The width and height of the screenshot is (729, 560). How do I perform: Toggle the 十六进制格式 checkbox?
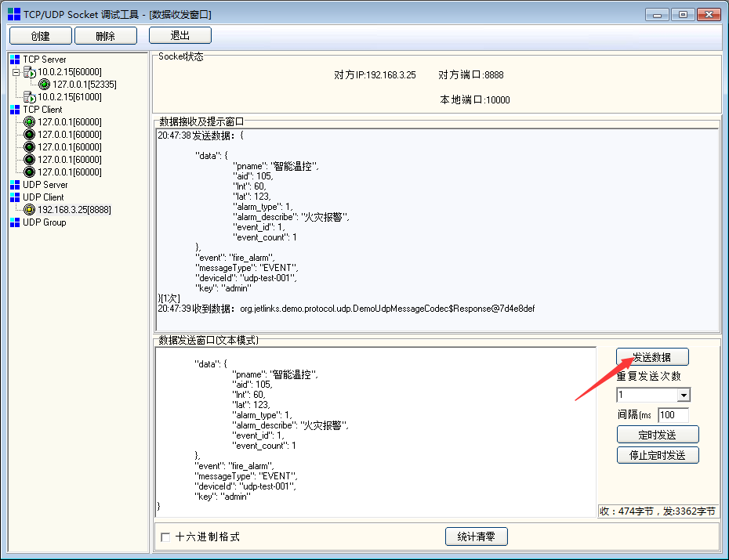pos(165,537)
